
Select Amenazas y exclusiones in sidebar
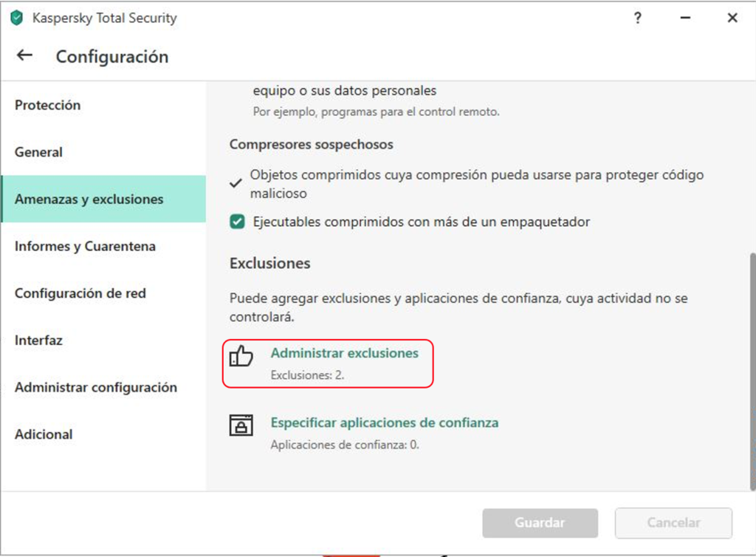point(89,199)
